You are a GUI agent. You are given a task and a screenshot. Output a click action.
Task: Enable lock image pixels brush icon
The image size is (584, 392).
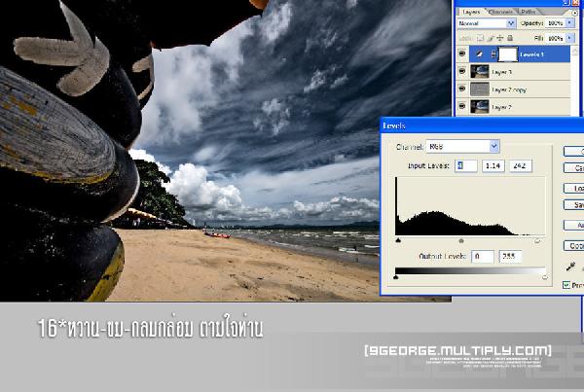pos(491,38)
